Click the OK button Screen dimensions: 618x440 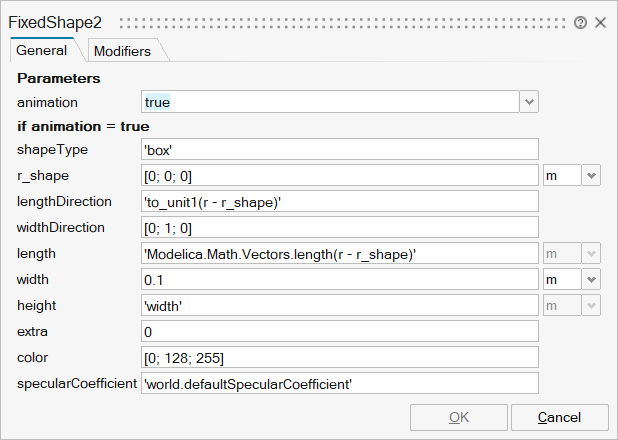459,417
